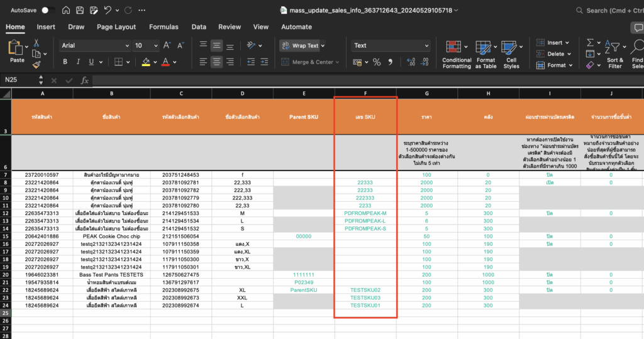Click the Undo arrow icon
The image size is (644, 339).
pos(108,11)
